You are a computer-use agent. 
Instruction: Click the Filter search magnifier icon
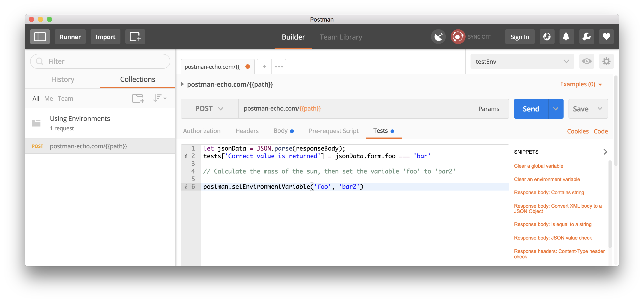coord(40,61)
